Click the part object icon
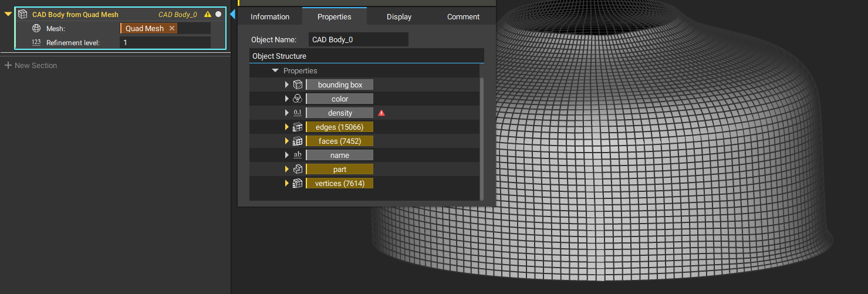The height and width of the screenshot is (294, 868). click(298, 169)
